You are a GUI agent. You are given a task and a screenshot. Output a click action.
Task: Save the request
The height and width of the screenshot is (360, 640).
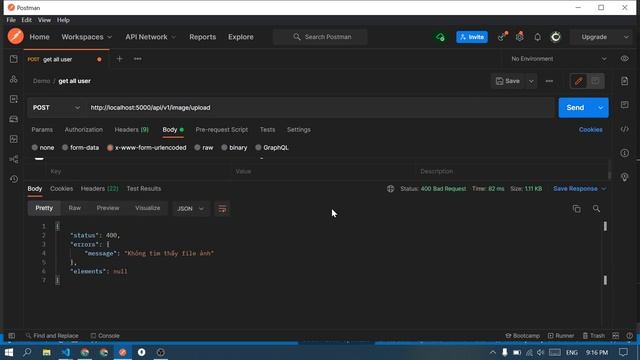[508, 81]
